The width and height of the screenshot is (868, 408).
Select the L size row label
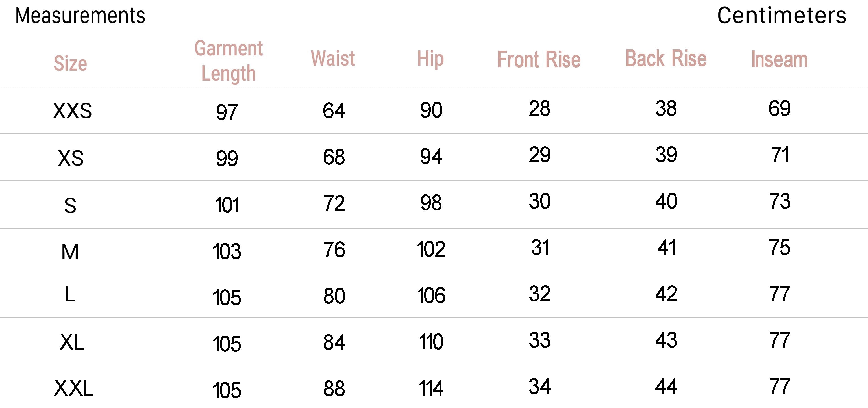(69, 294)
